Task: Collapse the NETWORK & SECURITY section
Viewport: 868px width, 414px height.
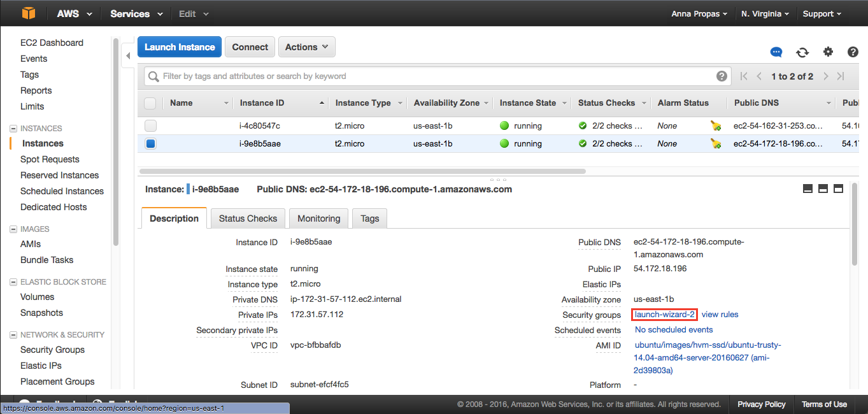Action: (13, 335)
